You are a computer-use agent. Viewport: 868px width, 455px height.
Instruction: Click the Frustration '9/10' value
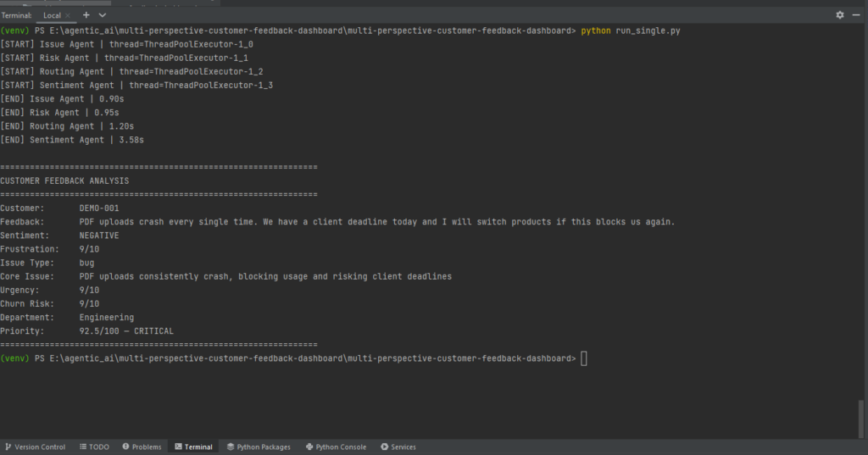pos(89,249)
